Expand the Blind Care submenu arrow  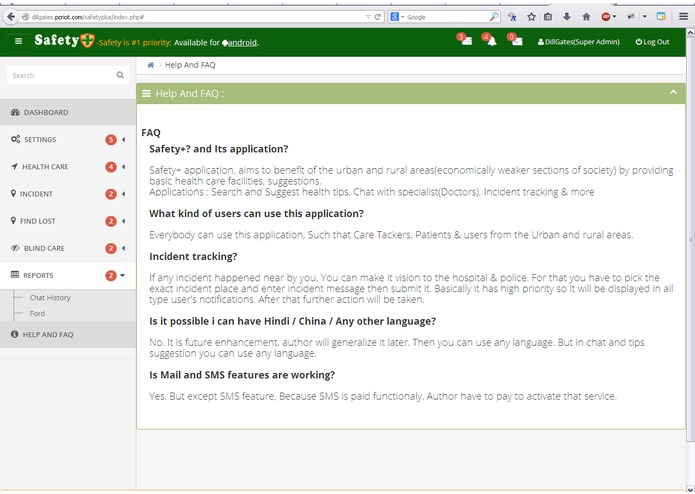tap(123, 248)
